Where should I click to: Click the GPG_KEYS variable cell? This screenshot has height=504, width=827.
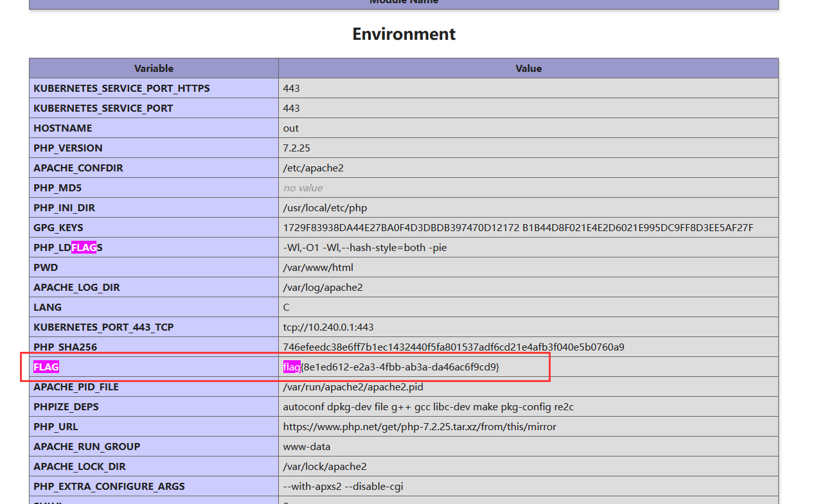(x=154, y=227)
